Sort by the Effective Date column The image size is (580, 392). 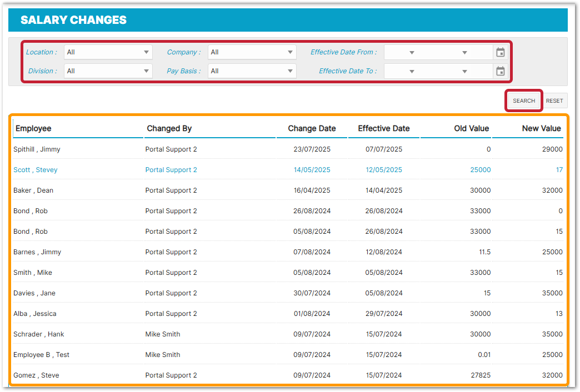(383, 128)
